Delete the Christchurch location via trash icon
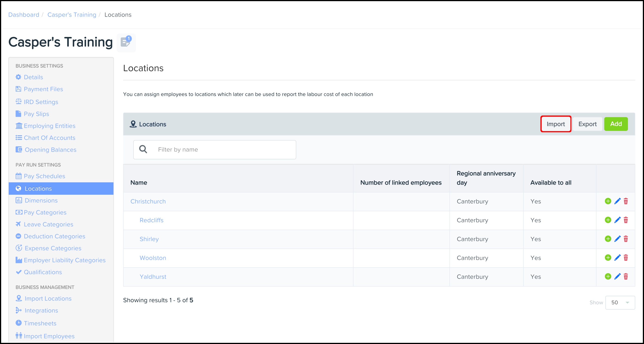 pyautogui.click(x=626, y=201)
